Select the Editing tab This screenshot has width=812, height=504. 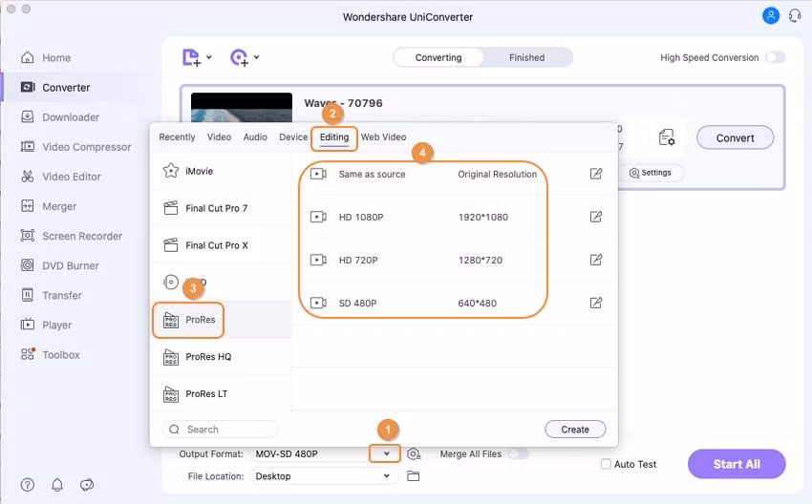[x=334, y=137]
